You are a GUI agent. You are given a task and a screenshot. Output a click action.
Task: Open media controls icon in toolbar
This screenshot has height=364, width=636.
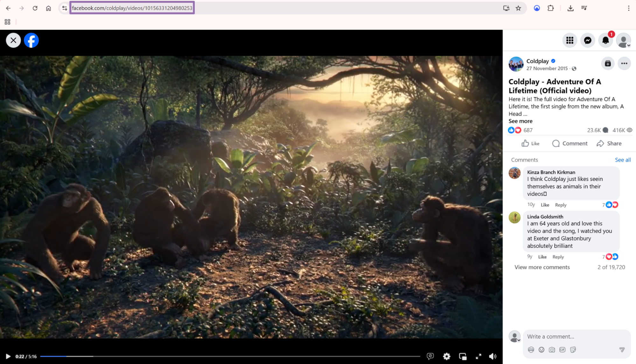click(584, 8)
